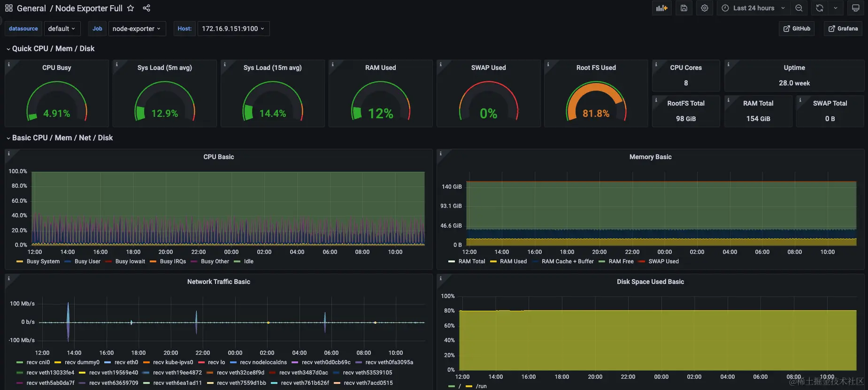Open the Disk Space Used Basic title menu

click(650, 282)
